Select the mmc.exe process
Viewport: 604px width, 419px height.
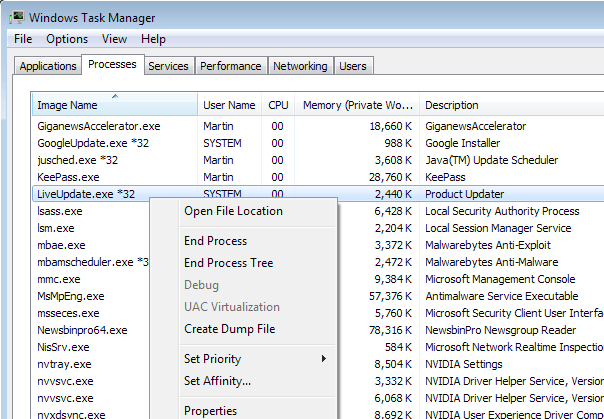pyautogui.click(x=59, y=279)
